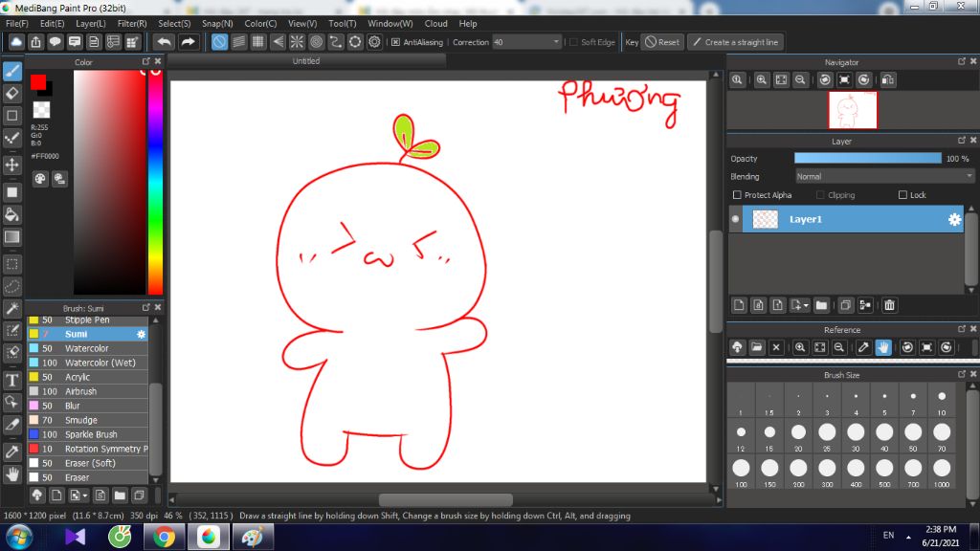
Task: Select the Watercolor (Wet) brush
Action: [87, 363]
